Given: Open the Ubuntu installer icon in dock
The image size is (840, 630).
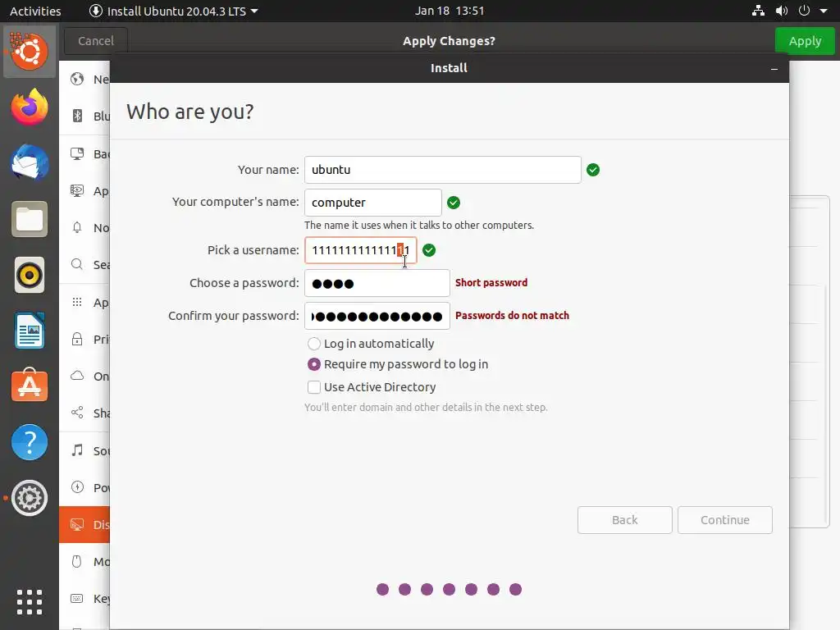Looking at the screenshot, I should point(30,52).
